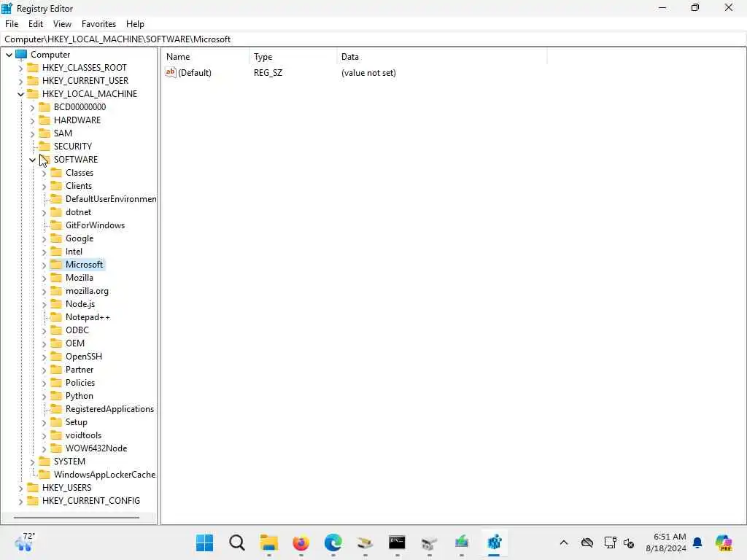Image resolution: width=747 pixels, height=560 pixels.
Task: Select the OEM key
Action: pos(75,343)
